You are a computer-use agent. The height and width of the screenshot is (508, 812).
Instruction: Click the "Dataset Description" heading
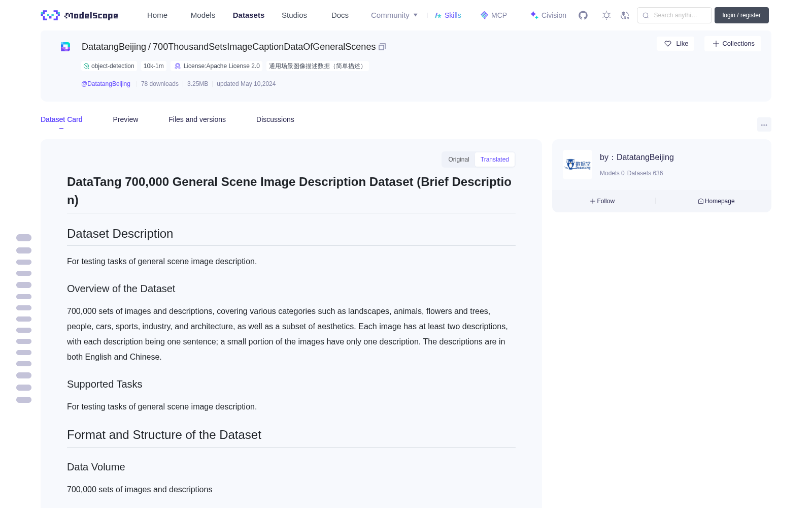(120, 234)
